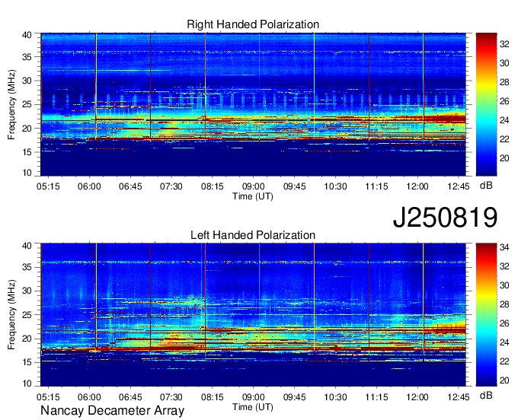Click the 09:00 tick on top time axis

point(254,186)
